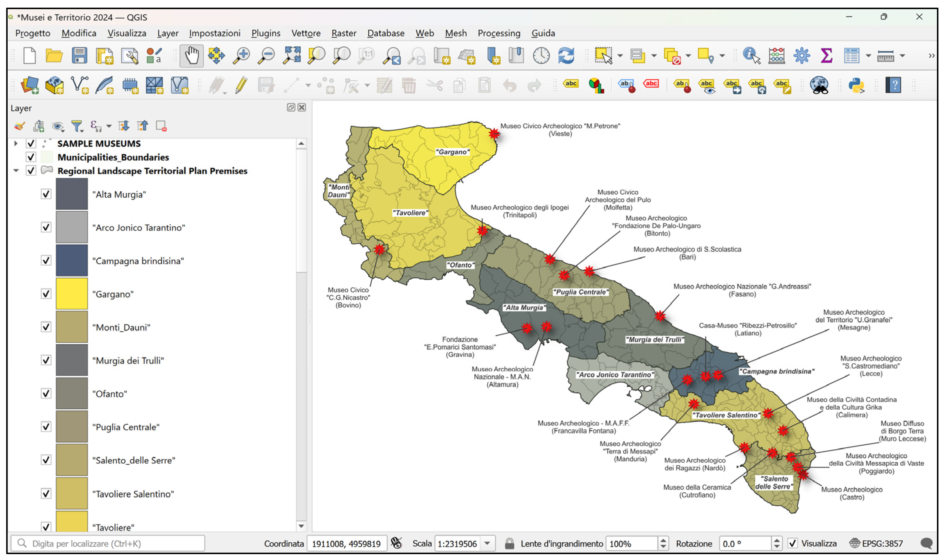944x560 pixels.
Task: Open the Statistical Summary sigma icon
Action: pos(826,56)
